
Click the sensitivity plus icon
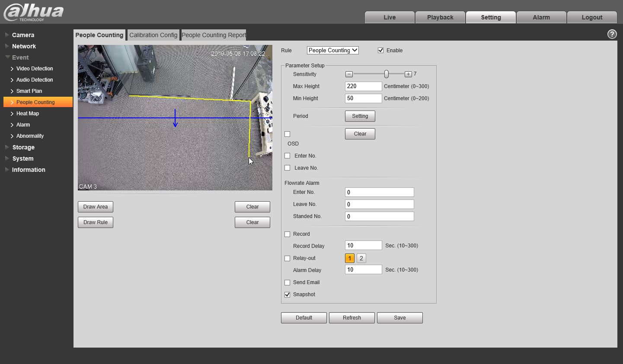pos(408,74)
